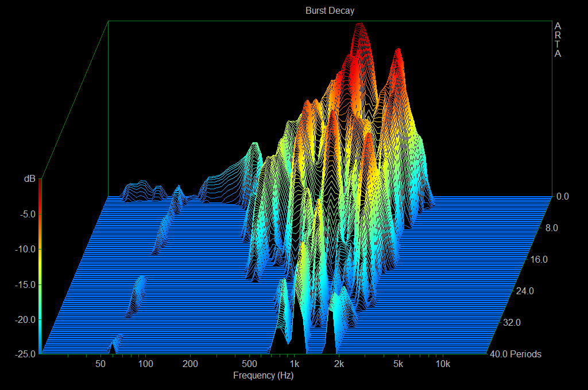Click the 1k frequency label
The height and width of the screenshot is (390, 588).
coord(295,364)
